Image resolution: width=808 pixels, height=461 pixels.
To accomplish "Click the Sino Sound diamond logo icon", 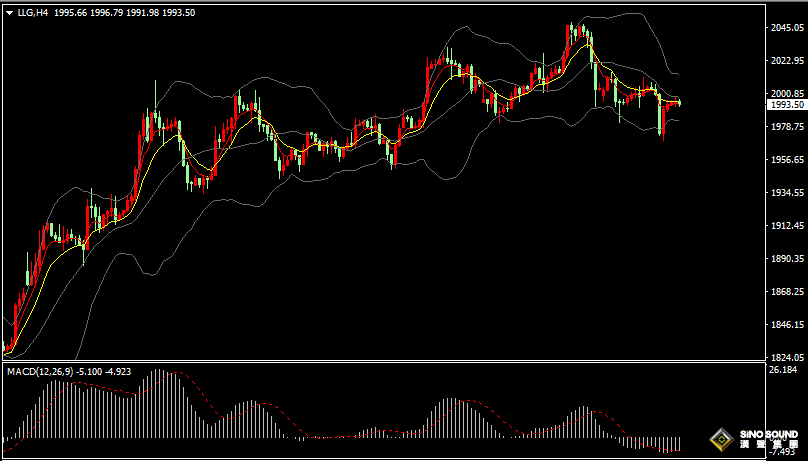I will click(x=719, y=439).
